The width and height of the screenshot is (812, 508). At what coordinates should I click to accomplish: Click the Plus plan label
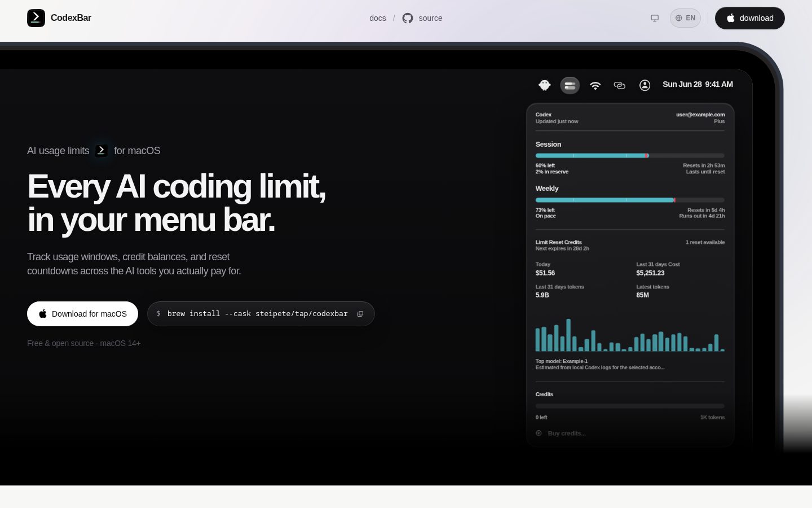click(x=720, y=121)
